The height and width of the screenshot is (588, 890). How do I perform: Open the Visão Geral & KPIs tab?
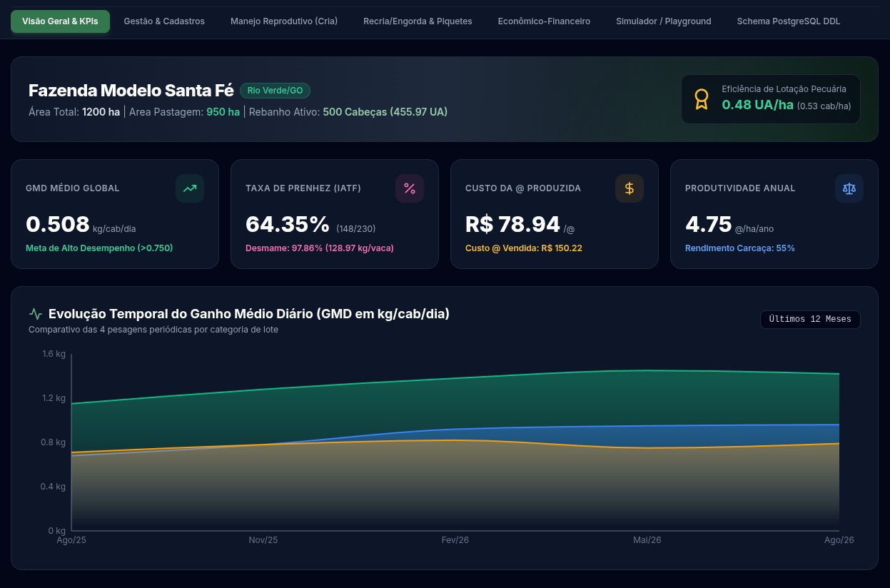tap(60, 21)
